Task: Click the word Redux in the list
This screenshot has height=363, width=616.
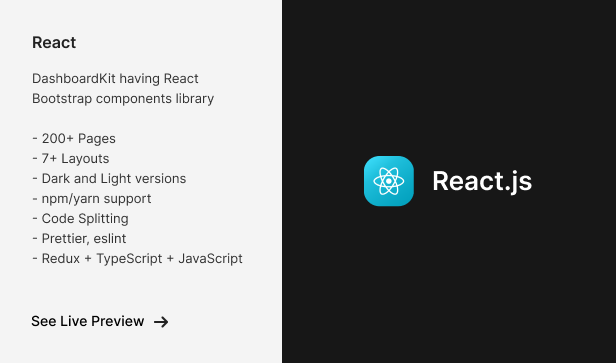Action: click(x=60, y=259)
